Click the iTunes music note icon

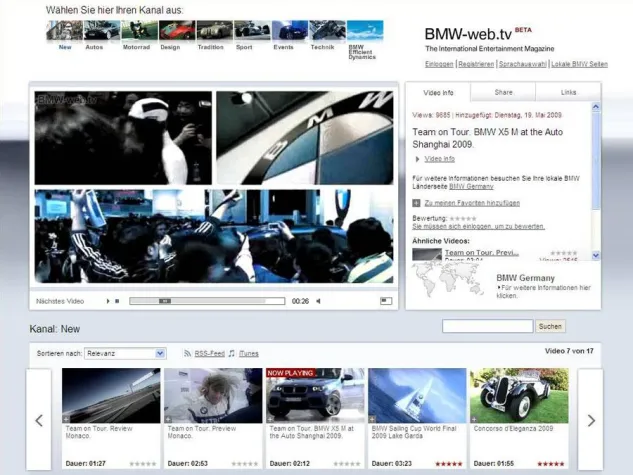pos(231,354)
